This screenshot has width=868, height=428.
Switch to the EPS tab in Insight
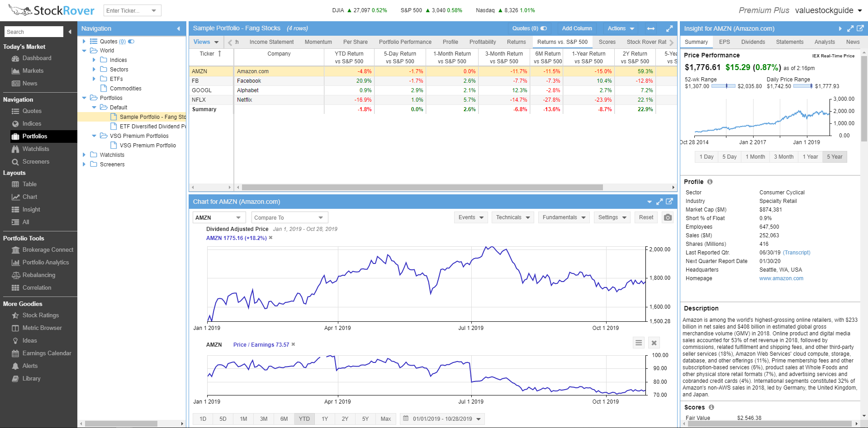(x=725, y=42)
